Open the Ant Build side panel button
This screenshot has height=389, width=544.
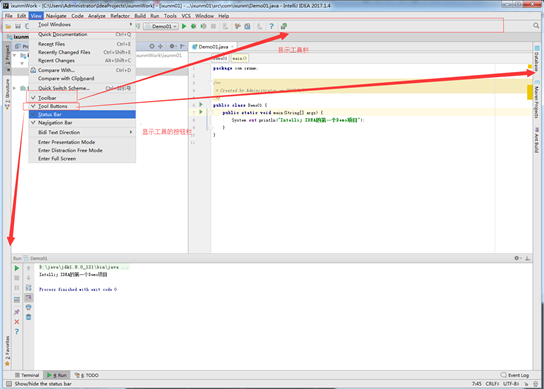pyautogui.click(x=536, y=141)
